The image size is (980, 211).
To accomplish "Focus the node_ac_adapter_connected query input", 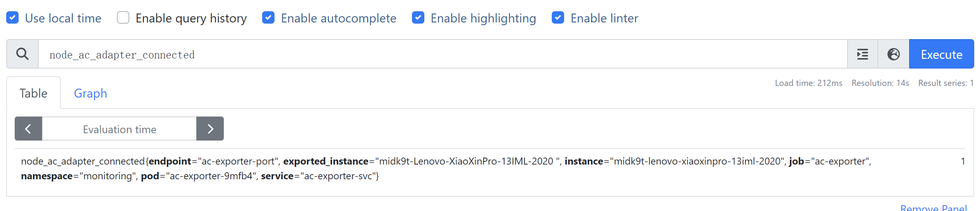I will (441, 55).
